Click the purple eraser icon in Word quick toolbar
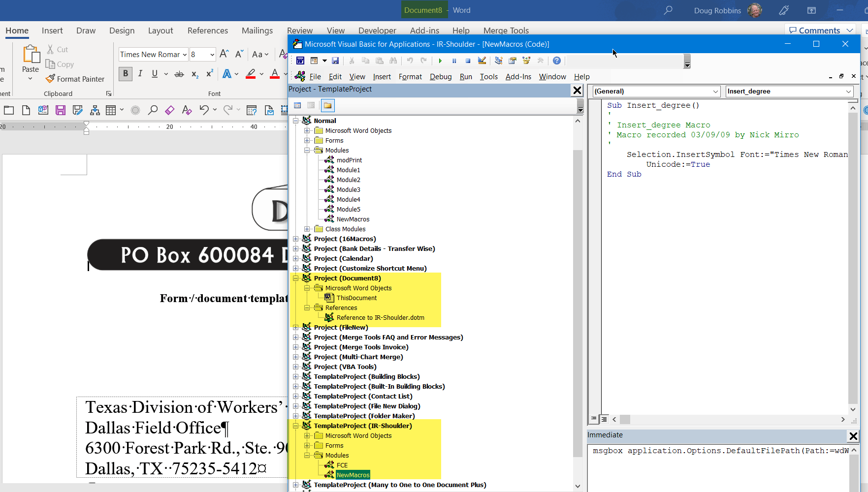868x492 pixels. [x=169, y=110]
